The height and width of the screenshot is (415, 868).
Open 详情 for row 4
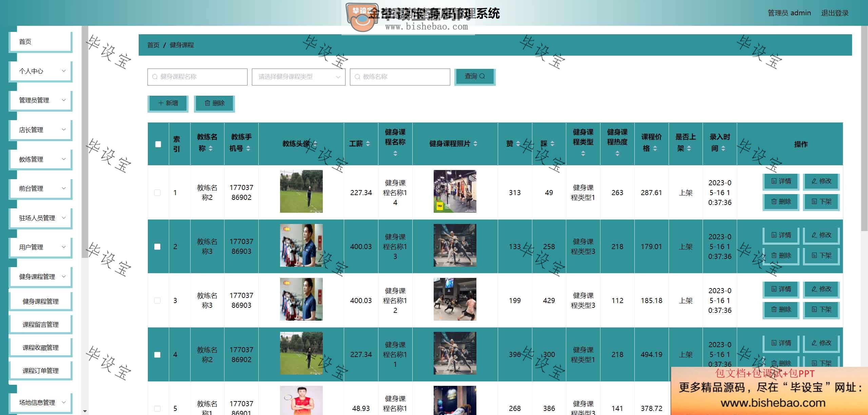coord(781,343)
